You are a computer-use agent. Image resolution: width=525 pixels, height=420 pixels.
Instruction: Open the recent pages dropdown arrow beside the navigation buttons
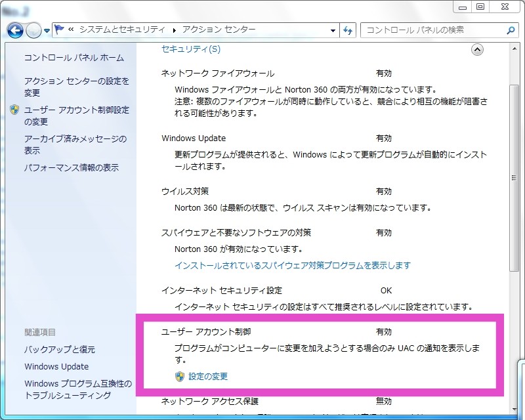(x=47, y=31)
